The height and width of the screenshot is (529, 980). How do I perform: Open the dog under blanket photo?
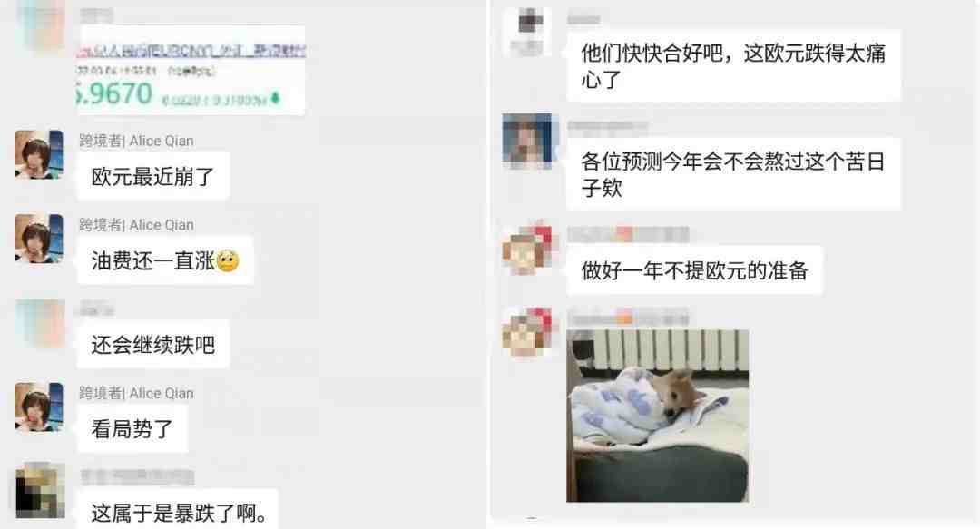tap(658, 416)
